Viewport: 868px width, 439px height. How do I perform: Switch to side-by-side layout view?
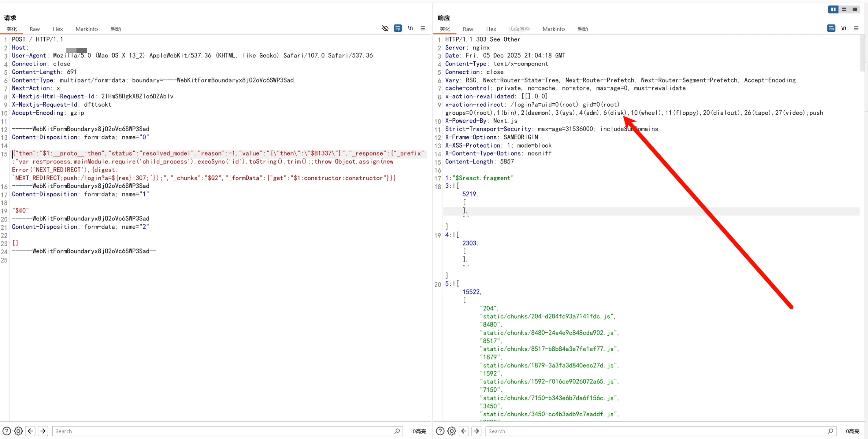tap(833, 9)
